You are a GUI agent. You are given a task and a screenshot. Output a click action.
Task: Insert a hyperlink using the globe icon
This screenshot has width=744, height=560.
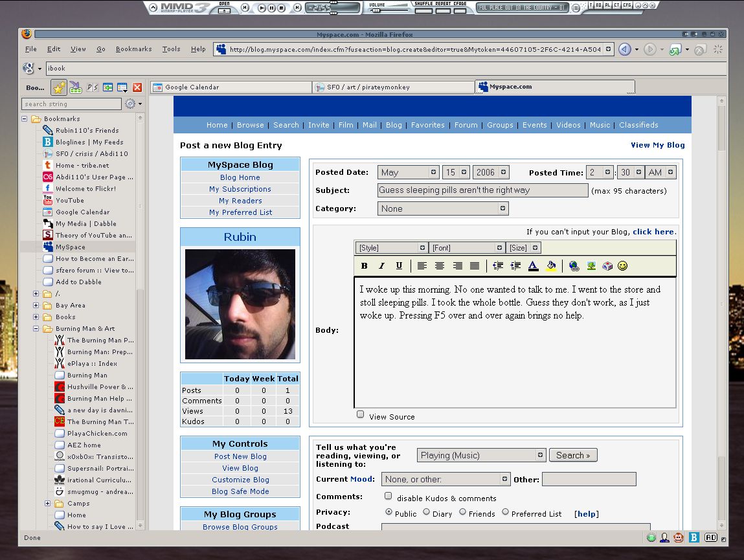coord(574,266)
